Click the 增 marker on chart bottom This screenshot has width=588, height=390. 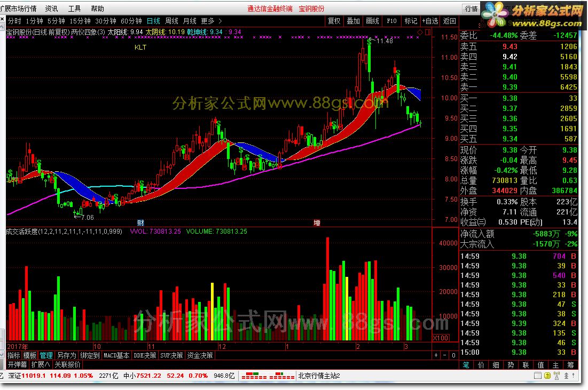[x=317, y=223]
